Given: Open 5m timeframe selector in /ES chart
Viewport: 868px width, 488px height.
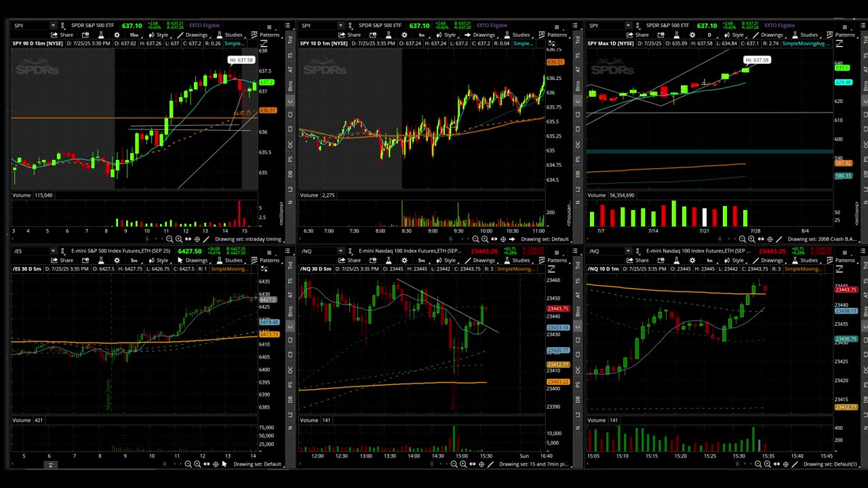Looking at the screenshot, I should point(134,260).
